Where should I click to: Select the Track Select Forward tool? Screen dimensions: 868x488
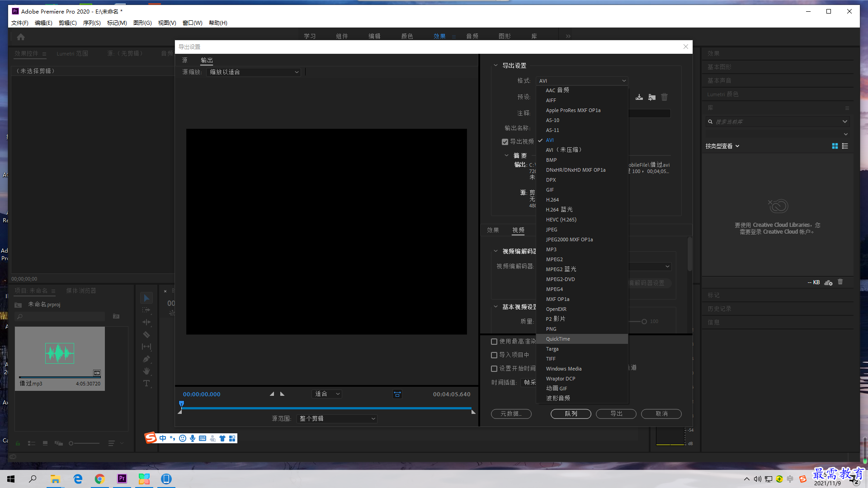pos(146,310)
